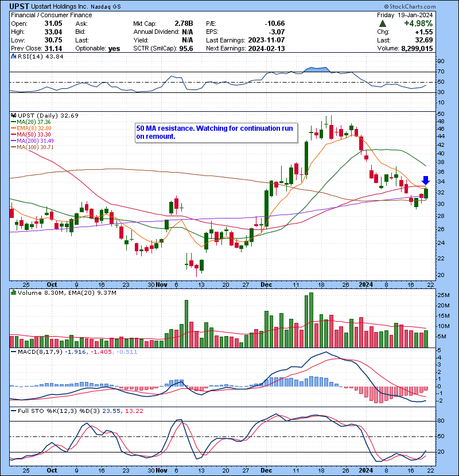The width and height of the screenshot is (459, 476).
Task: Click the Annual Dividend N/A value
Action: pyautogui.click(x=188, y=32)
